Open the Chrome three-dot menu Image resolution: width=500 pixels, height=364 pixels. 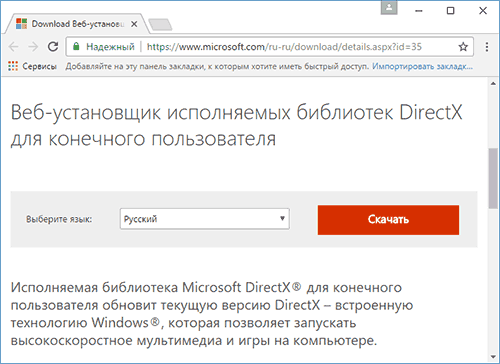tap(487, 47)
